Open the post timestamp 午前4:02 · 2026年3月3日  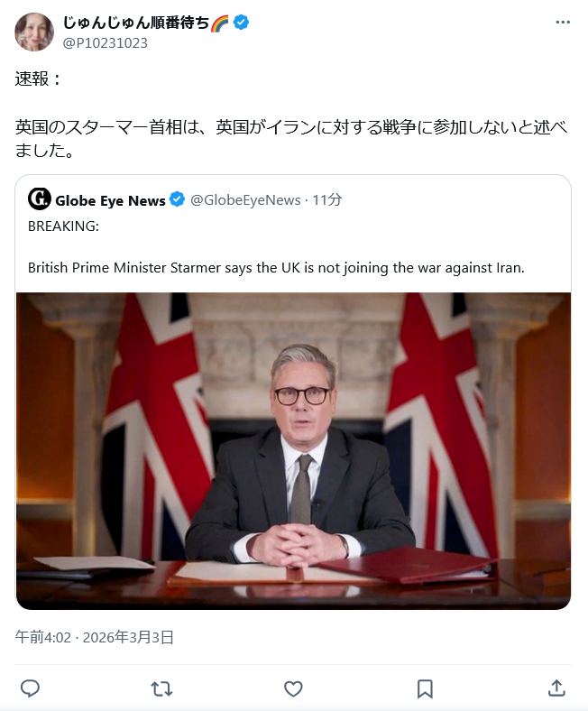[95, 637]
